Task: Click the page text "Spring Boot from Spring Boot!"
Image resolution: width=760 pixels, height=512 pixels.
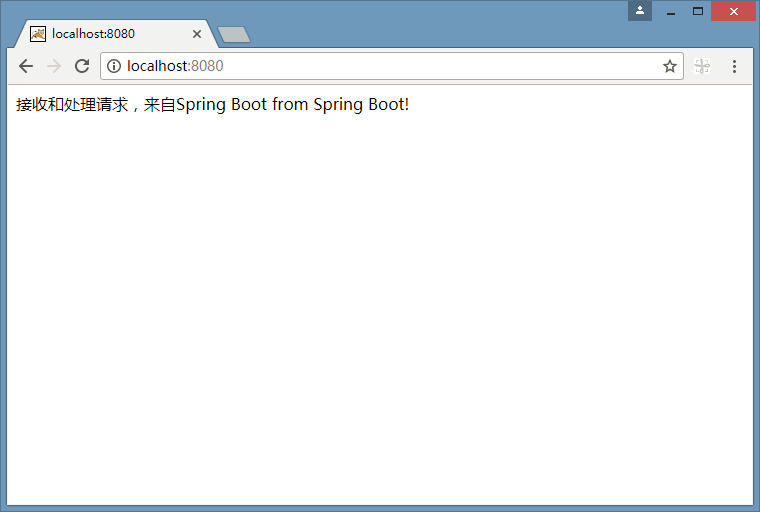Action: (293, 105)
